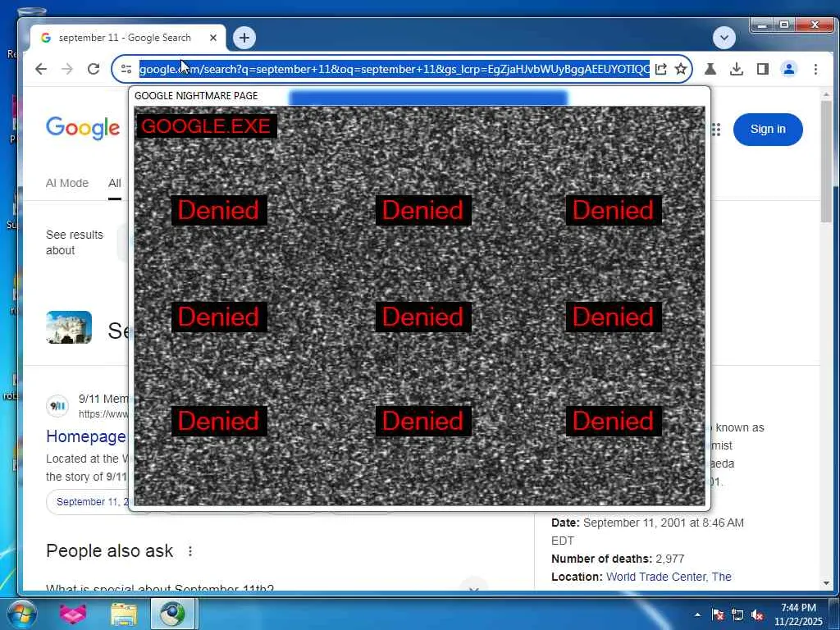The width and height of the screenshot is (840, 630).
Task: Close the september 11 Google Search tab
Action: [x=213, y=38]
